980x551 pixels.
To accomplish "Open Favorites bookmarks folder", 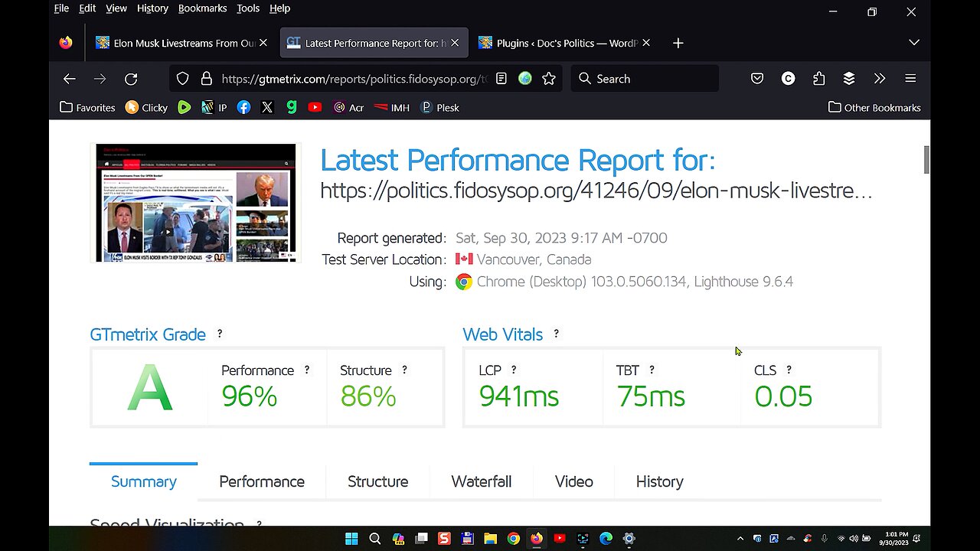I will coord(87,108).
